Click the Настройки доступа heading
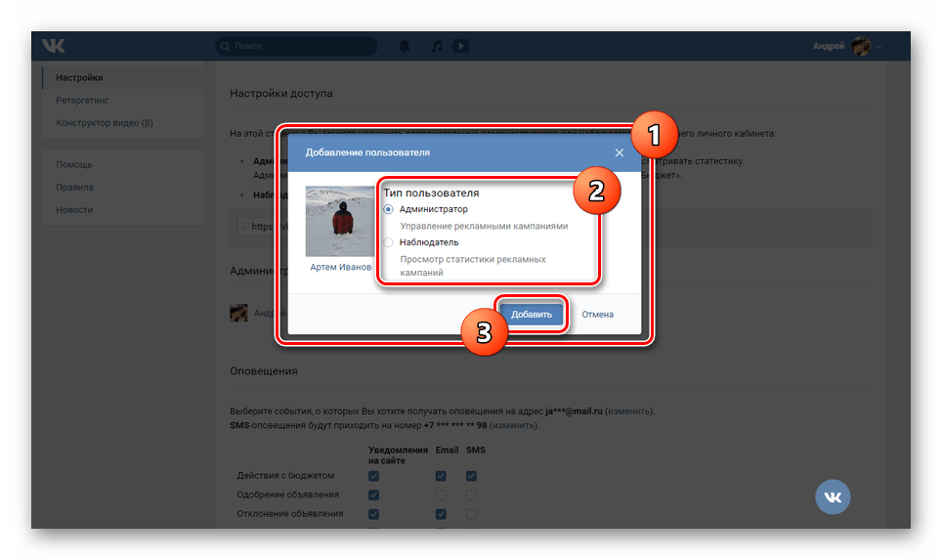 [x=281, y=94]
